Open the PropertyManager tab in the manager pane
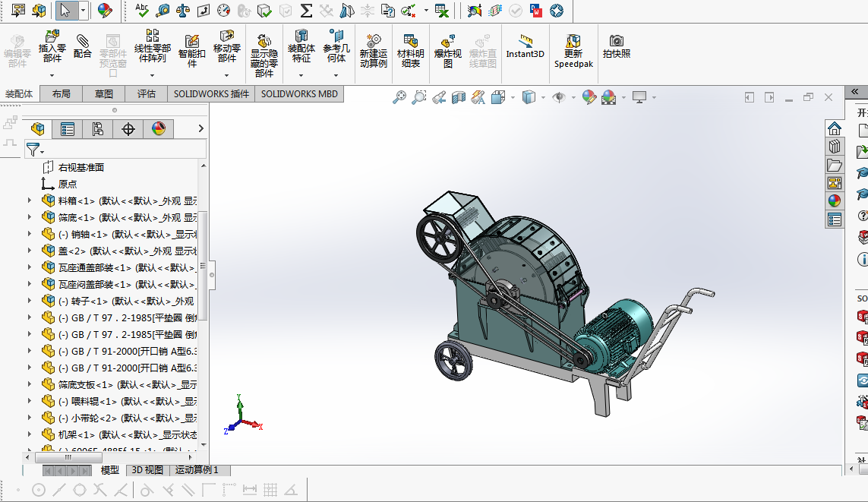Viewport: 868px width, 502px height. click(68, 129)
